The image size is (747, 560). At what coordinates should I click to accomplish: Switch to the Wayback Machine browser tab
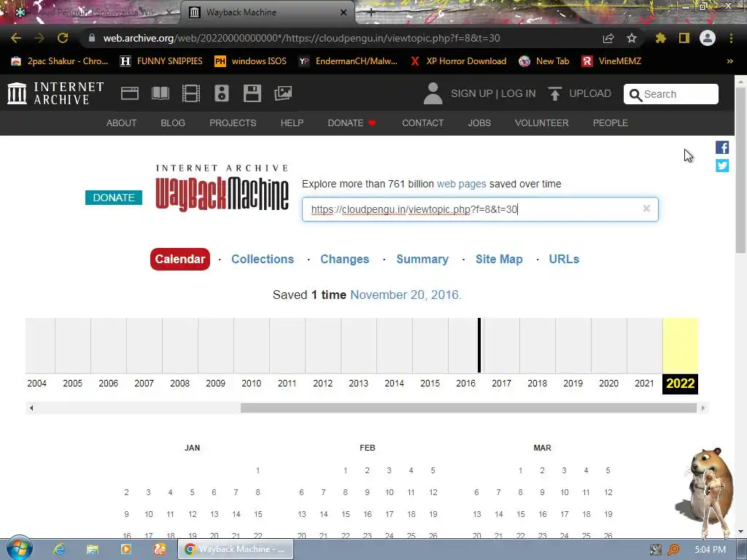click(268, 12)
